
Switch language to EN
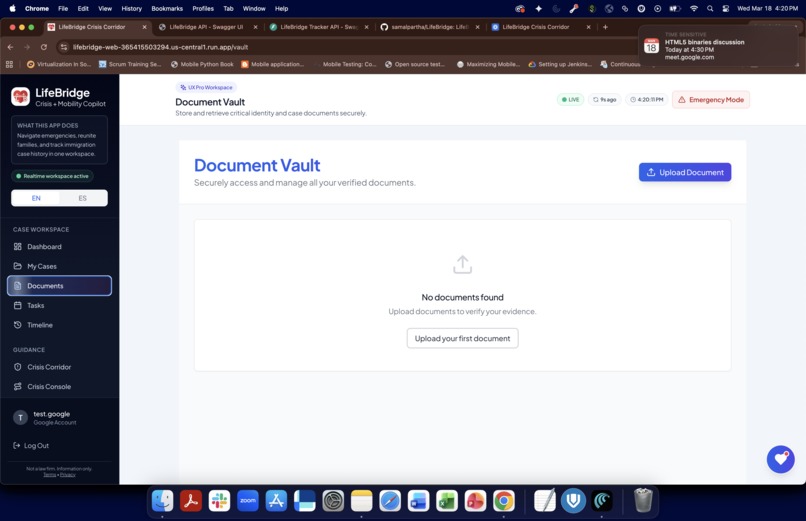[35, 198]
